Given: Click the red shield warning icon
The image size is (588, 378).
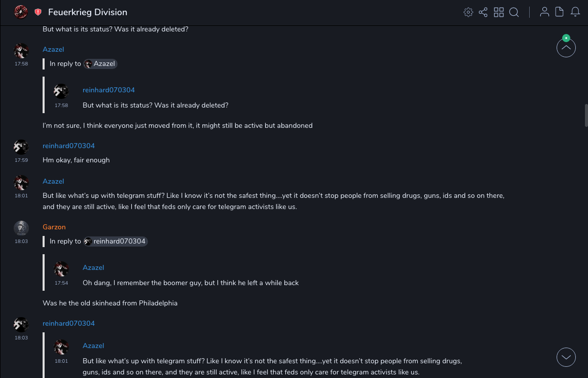Looking at the screenshot, I should [38, 12].
